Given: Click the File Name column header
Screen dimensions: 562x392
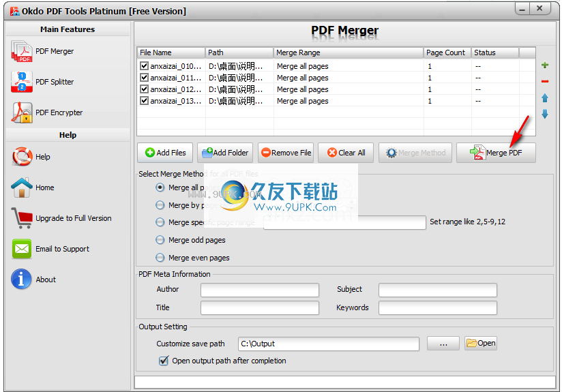Looking at the screenshot, I should click(171, 52).
